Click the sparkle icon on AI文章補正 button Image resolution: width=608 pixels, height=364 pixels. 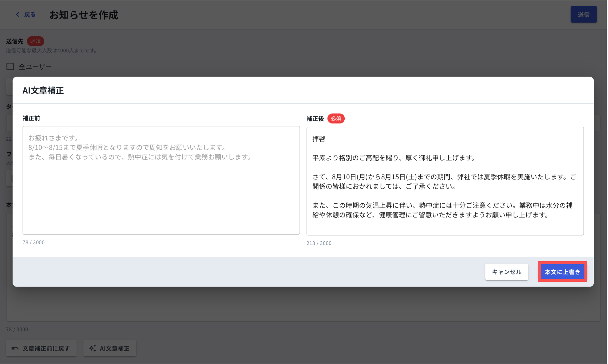pos(93,348)
